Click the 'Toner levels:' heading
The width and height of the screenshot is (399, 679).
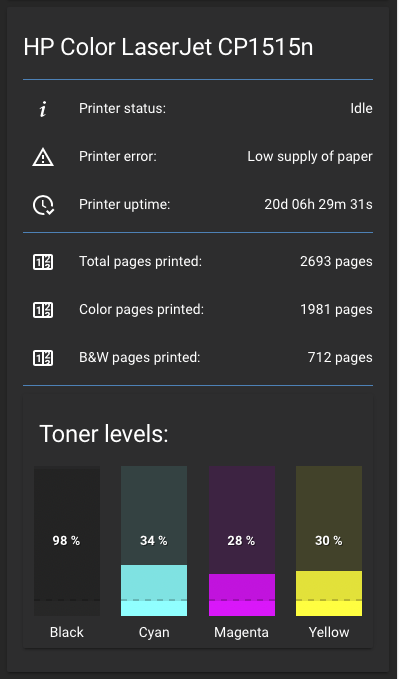[104, 434]
